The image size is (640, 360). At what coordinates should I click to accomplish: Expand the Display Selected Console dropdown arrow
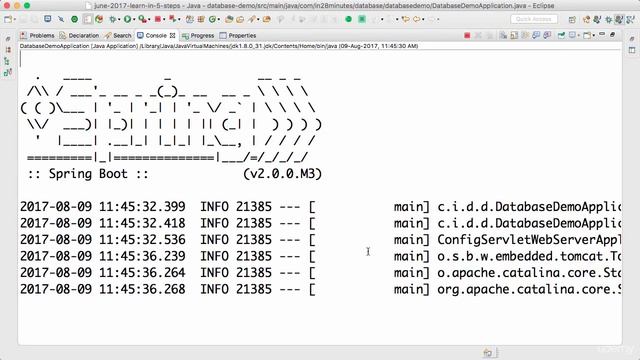[578, 36]
